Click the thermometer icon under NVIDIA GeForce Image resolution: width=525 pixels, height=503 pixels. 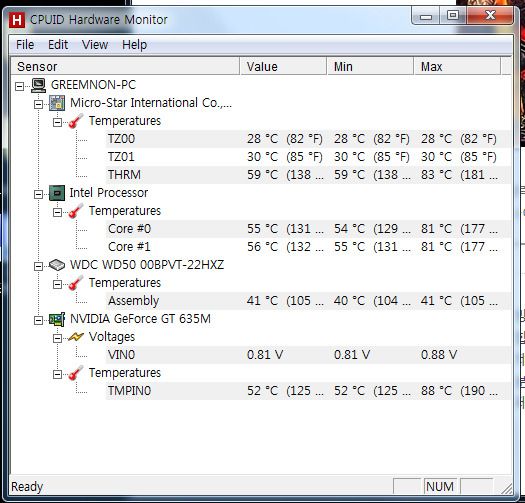pos(76,373)
